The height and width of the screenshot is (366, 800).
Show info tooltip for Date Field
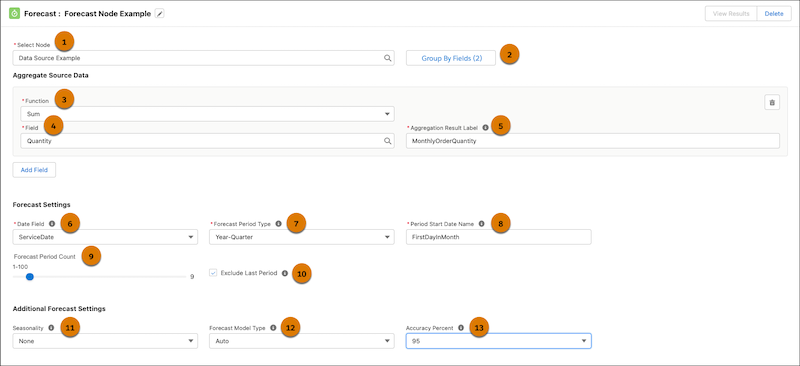52,224
